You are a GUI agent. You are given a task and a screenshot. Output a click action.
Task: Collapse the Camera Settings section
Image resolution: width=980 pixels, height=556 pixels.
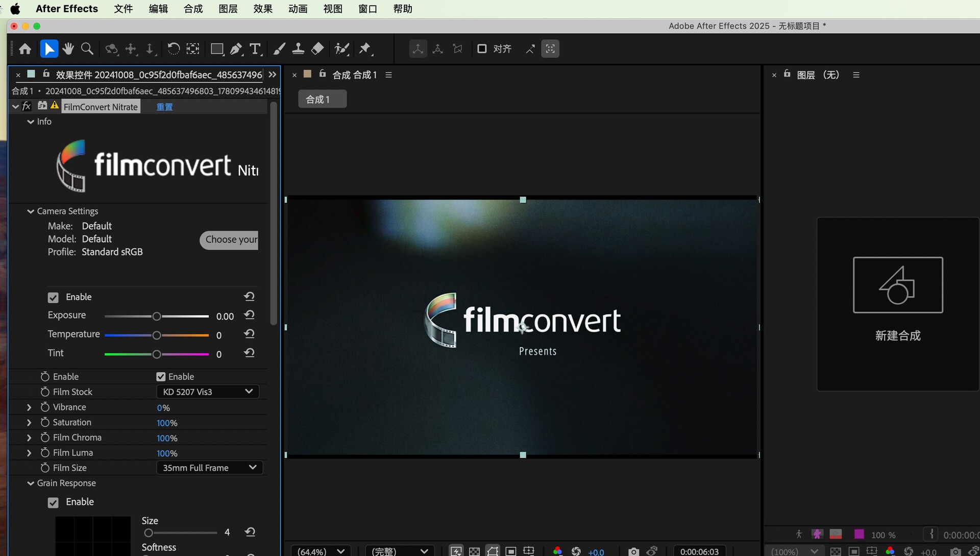click(31, 211)
